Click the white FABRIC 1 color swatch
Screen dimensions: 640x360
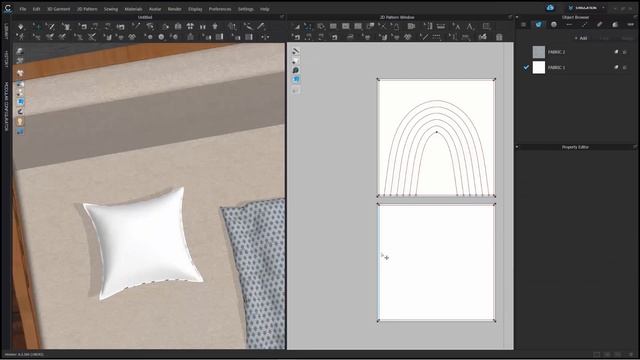pyautogui.click(x=539, y=67)
